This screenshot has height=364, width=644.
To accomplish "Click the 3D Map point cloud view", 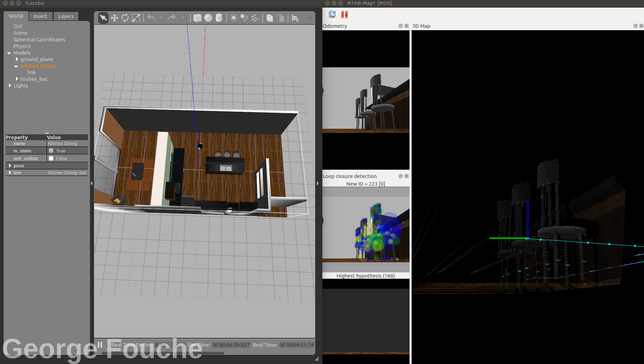I will (x=528, y=197).
